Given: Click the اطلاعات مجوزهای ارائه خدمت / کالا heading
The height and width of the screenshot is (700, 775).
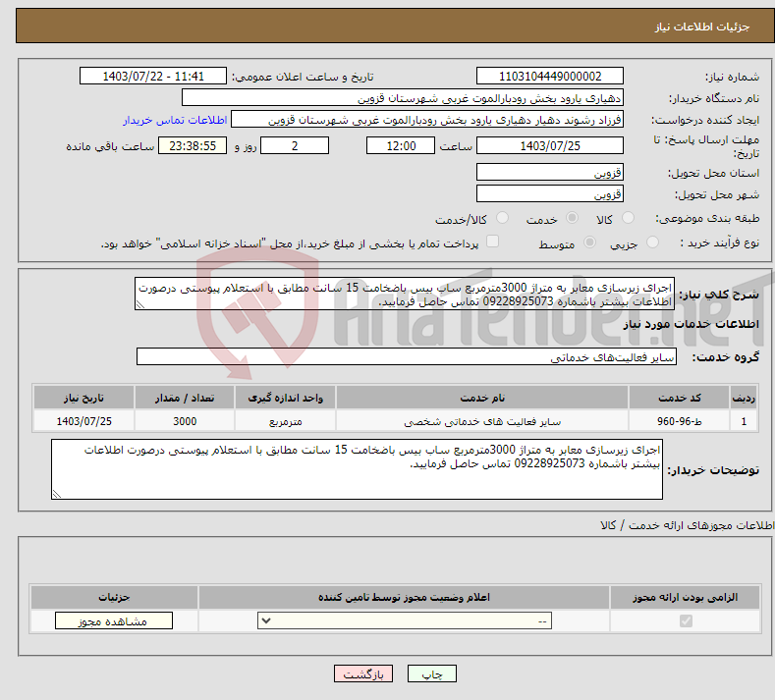Looking at the screenshot, I should (x=688, y=525).
